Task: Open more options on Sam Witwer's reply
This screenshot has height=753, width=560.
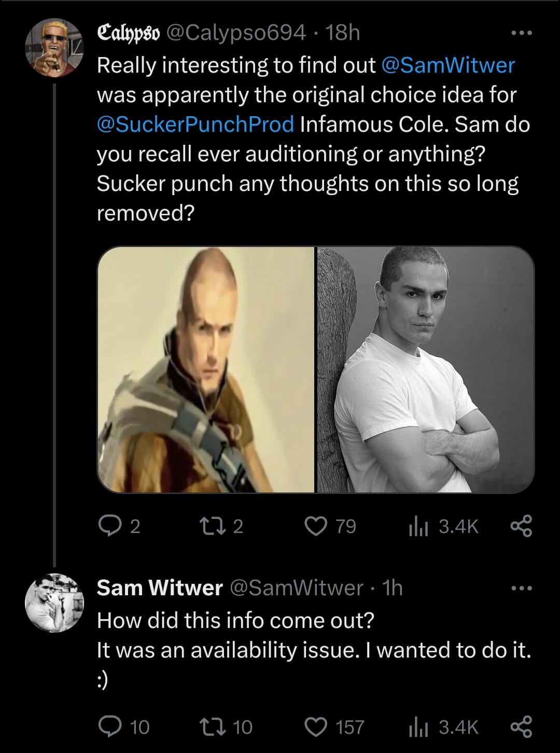Action: pyautogui.click(x=521, y=588)
